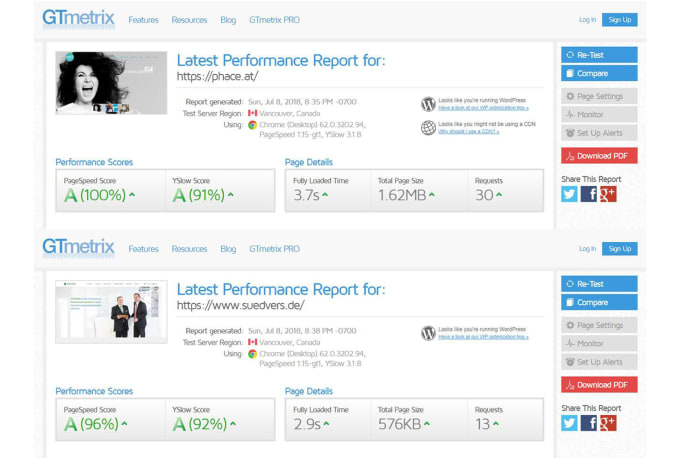
Task: Click Sign Up in the suedvers.de report header
Action: pyautogui.click(x=620, y=249)
